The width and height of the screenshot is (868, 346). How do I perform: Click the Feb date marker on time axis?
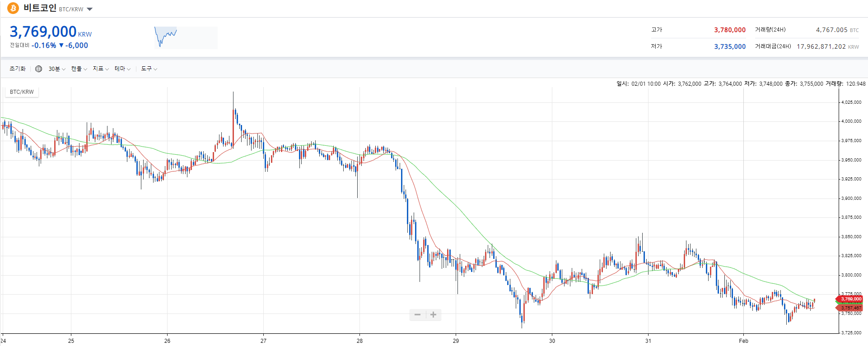(x=743, y=341)
